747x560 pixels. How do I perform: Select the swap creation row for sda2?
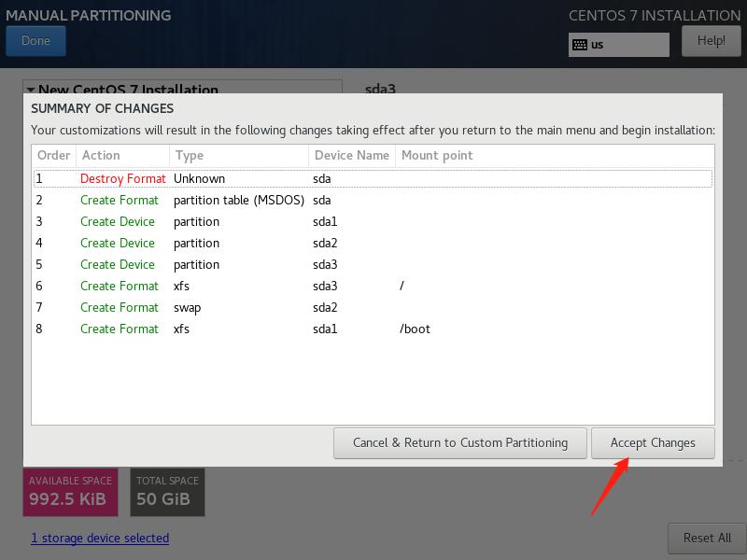pos(373,307)
